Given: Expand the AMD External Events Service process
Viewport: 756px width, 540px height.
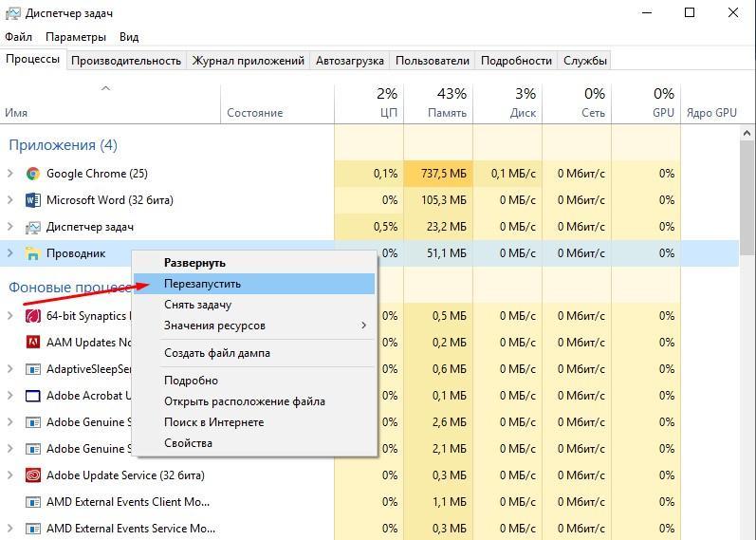Looking at the screenshot, I should [10, 528].
